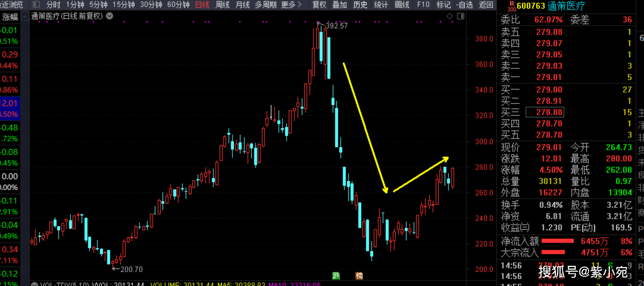Click the chart title 通策医疗(日线.前复权)
The height and width of the screenshot is (286, 644).
click(x=67, y=16)
